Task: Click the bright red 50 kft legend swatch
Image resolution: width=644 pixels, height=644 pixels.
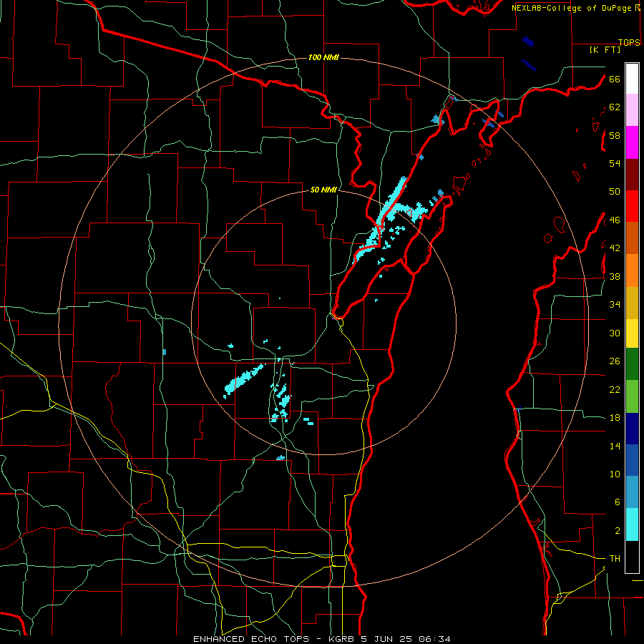Action: (x=632, y=206)
